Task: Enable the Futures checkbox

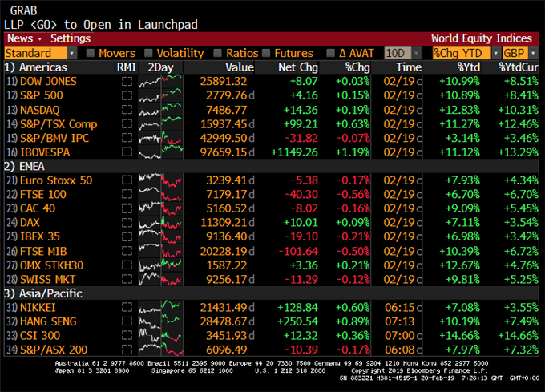Action: coord(266,53)
